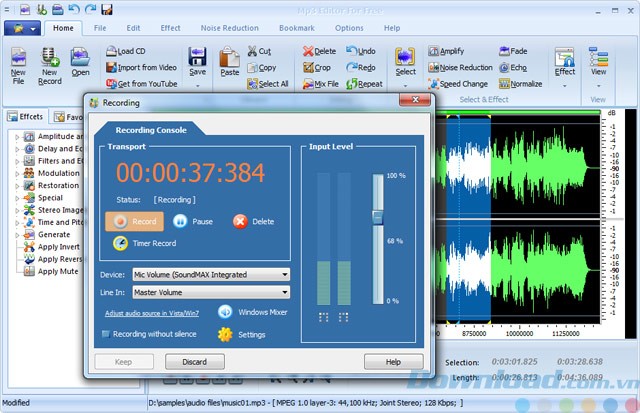
Task: Click the Windows Mixer icon
Action: [225, 313]
